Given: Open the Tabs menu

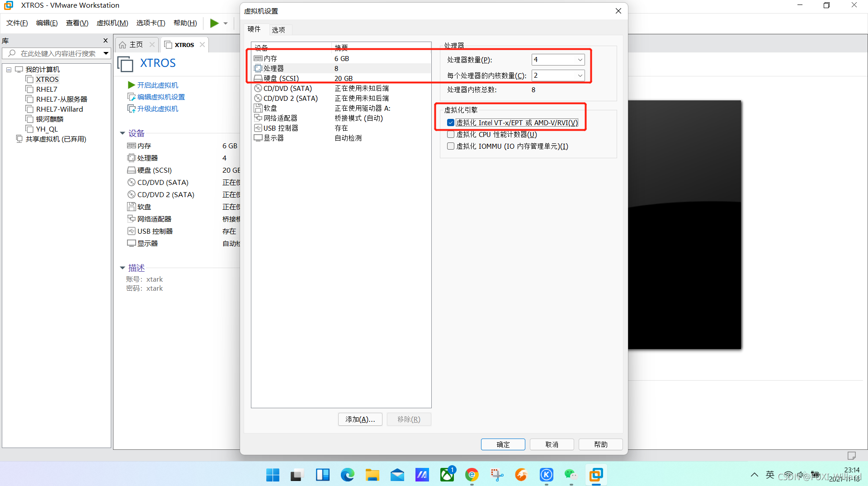Looking at the screenshot, I should click(x=151, y=23).
